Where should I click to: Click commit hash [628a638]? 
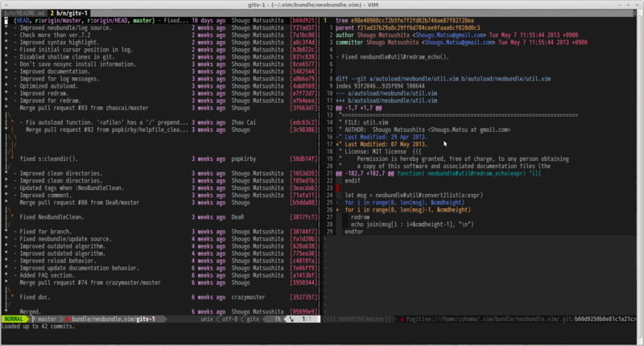pyautogui.click(x=303, y=246)
